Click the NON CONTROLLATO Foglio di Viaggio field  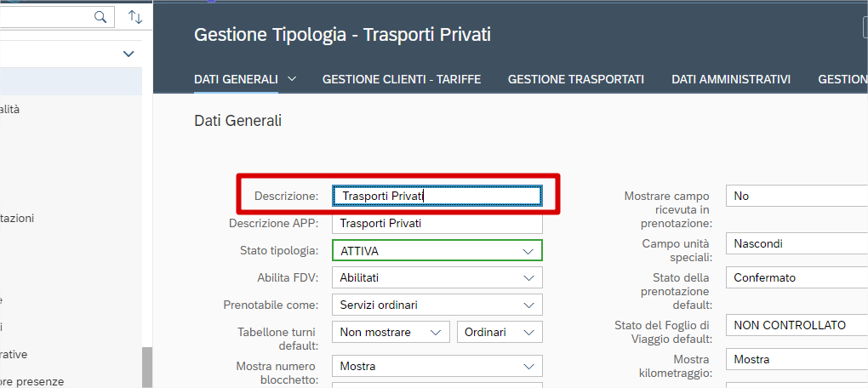click(x=796, y=325)
